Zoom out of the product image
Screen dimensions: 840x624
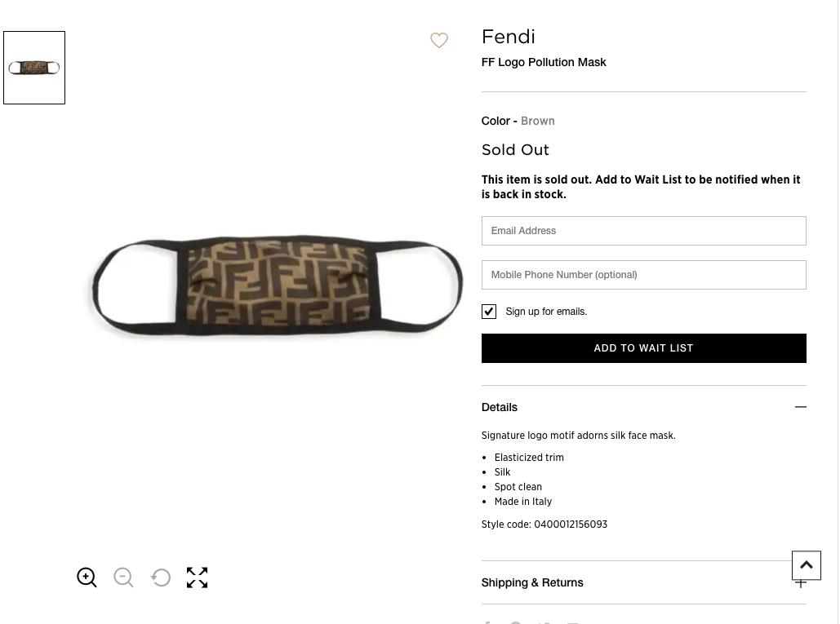[123, 578]
